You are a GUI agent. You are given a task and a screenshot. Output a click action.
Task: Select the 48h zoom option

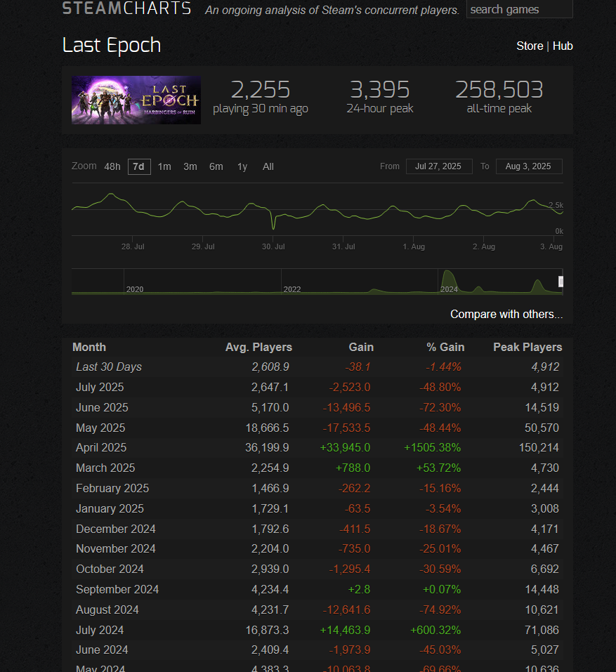112,166
